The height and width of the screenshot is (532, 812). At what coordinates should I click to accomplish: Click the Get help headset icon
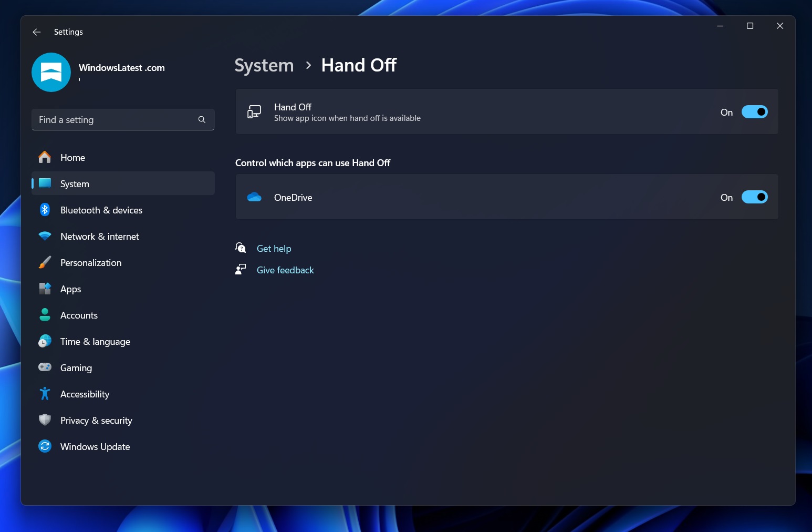pyautogui.click(x=241, y=248)
